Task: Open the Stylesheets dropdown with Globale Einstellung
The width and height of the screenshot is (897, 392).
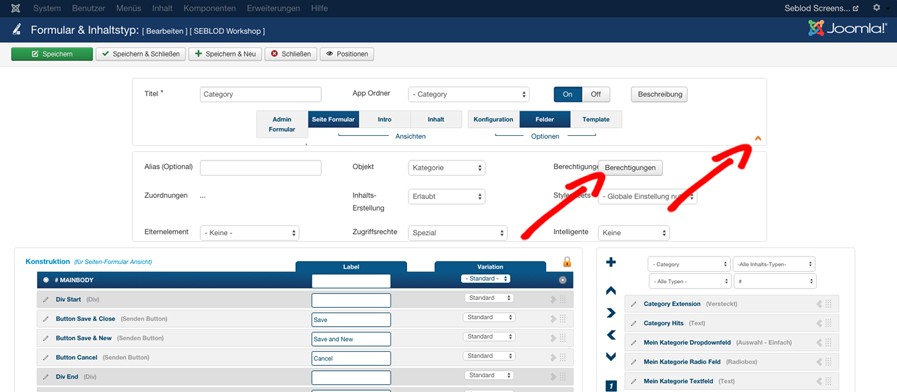Action: 648,196
